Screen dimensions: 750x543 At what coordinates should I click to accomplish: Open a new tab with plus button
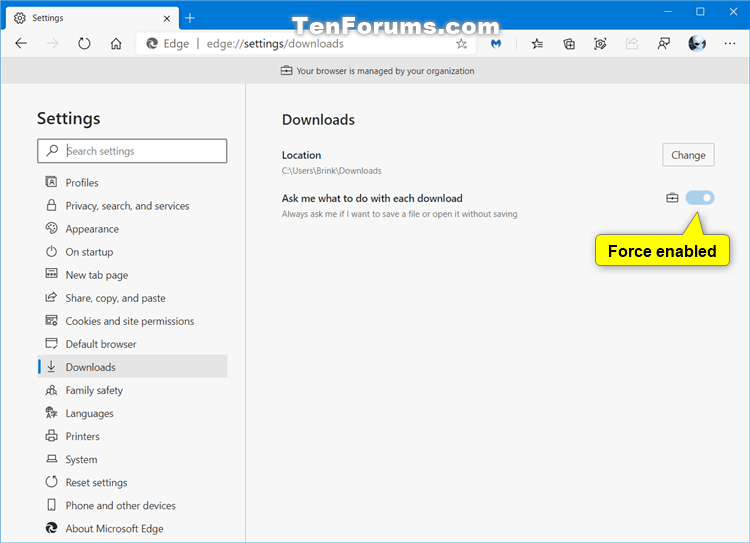pos(190,18)
